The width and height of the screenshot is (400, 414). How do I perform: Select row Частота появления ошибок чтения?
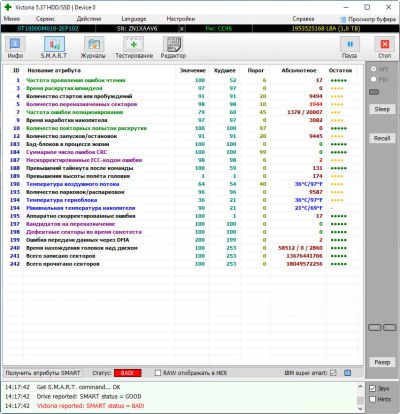(x=183, y=80)
